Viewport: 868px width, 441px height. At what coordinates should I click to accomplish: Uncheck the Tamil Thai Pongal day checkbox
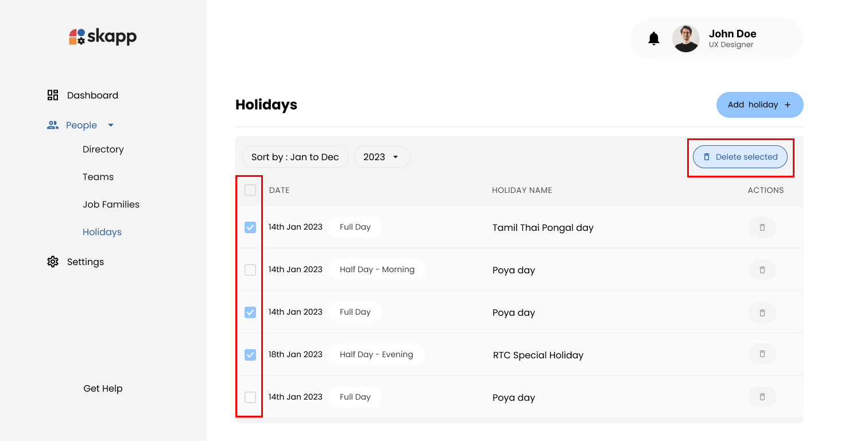pos(250,227)
